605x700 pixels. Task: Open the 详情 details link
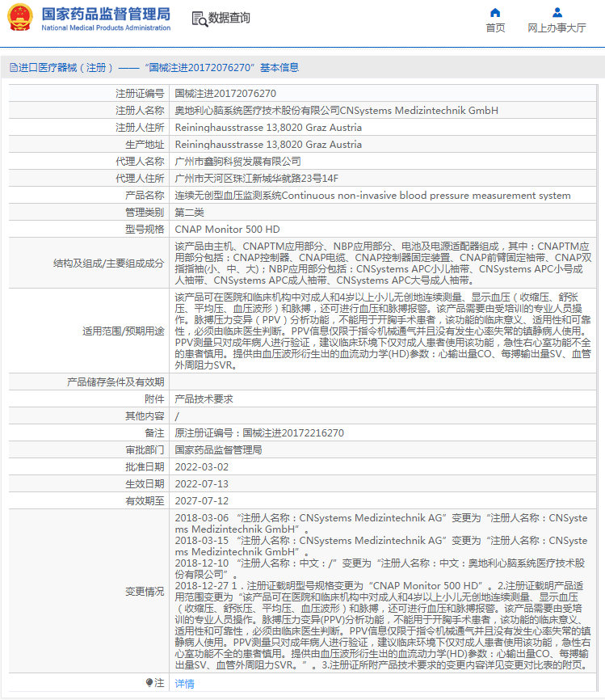click(185, 684)
